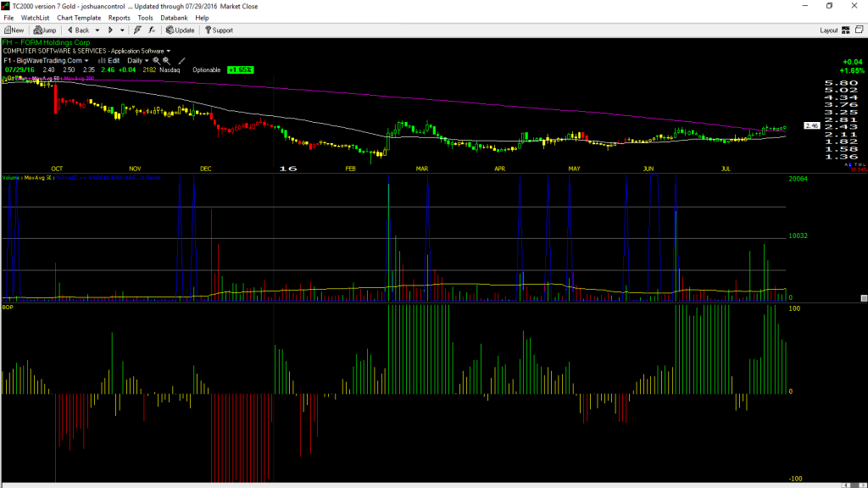This screenshot has height=488, width=868.
Task: Click the MovAvg 200 indicator label
Action: pos(79,79)
